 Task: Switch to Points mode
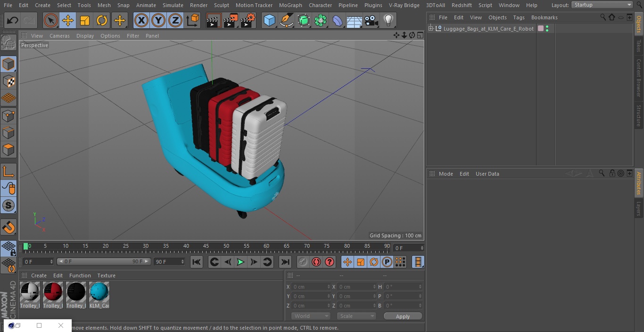(8, 115)
